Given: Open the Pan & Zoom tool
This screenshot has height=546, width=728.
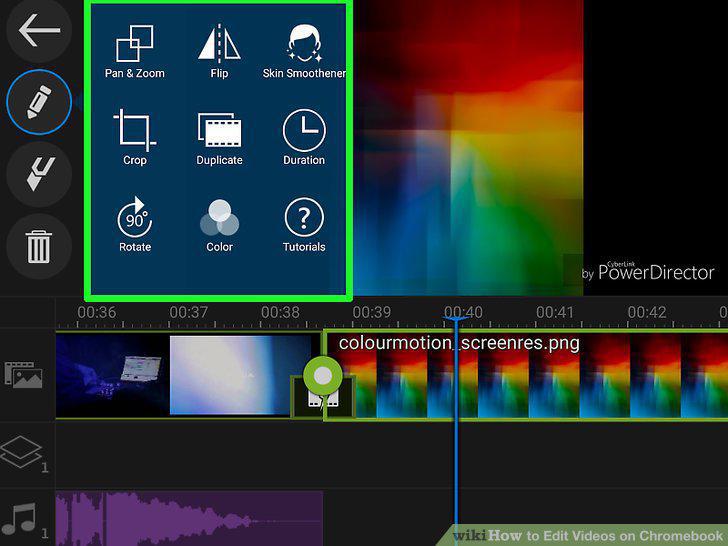Looking at the screenshot, I should coord(135,52).
